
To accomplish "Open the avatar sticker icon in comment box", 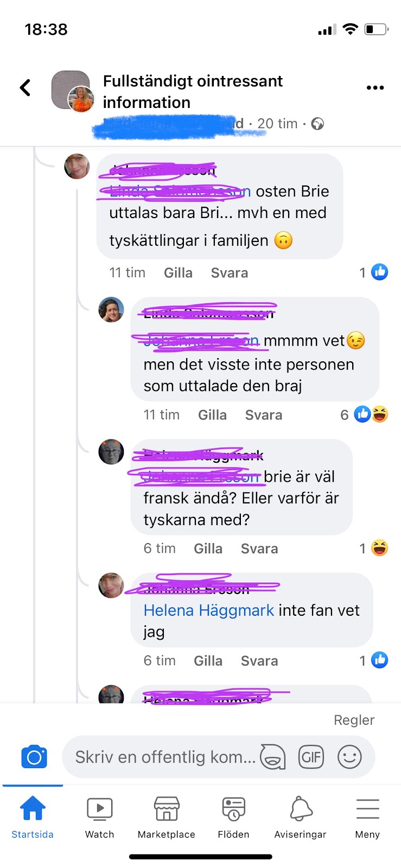I will [x=273, y=757].
